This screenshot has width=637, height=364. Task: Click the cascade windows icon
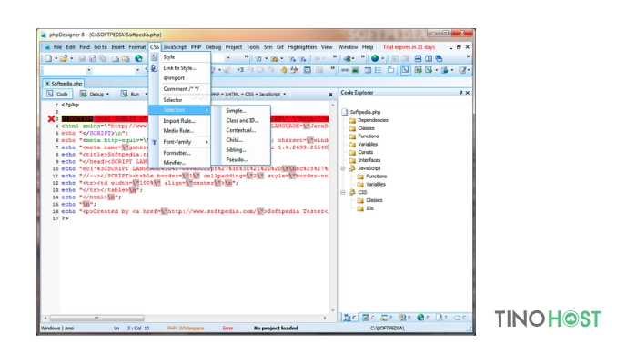[x=439, y=58]
